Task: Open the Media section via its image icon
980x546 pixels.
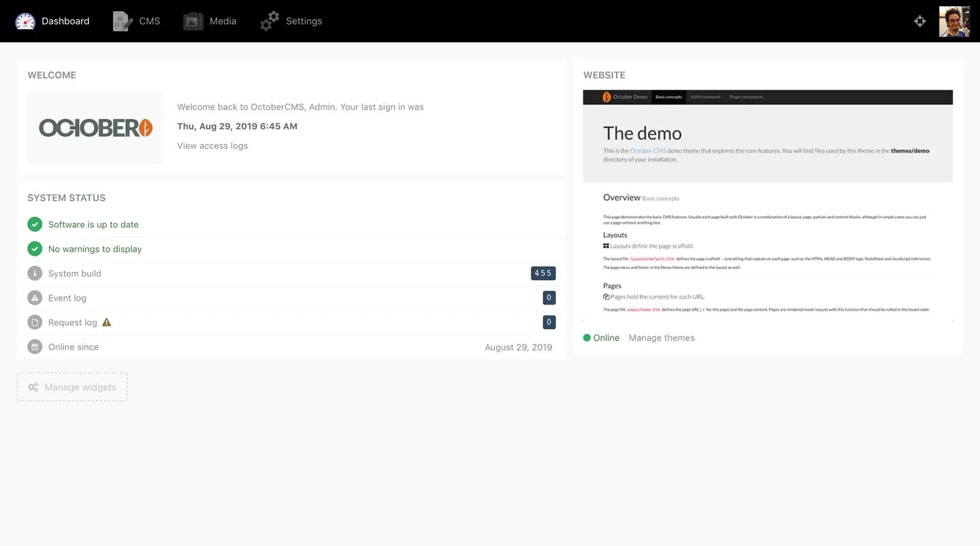Action: (193, 20)
